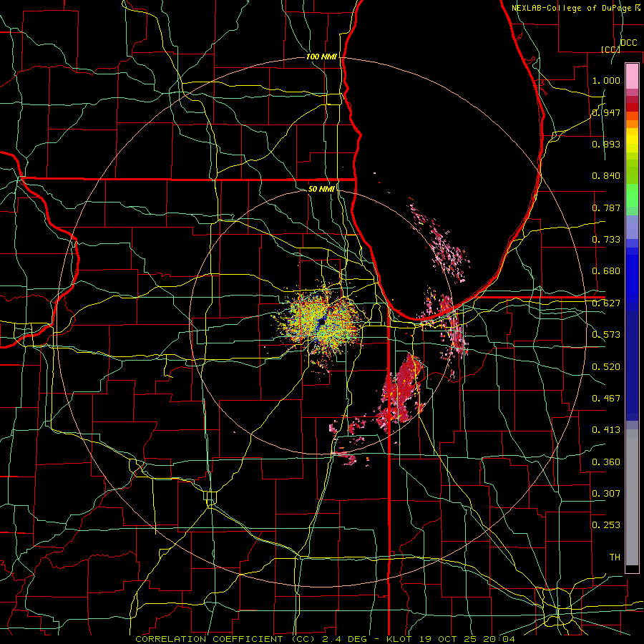Select the 0.520 scale value
This screenshot has height=644, width=644.
[606, 367]
